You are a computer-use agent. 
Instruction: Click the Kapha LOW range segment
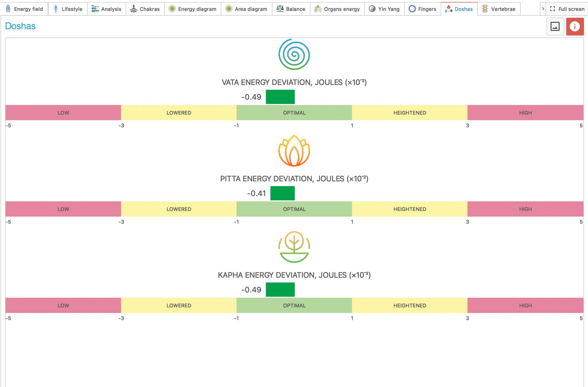63,306
